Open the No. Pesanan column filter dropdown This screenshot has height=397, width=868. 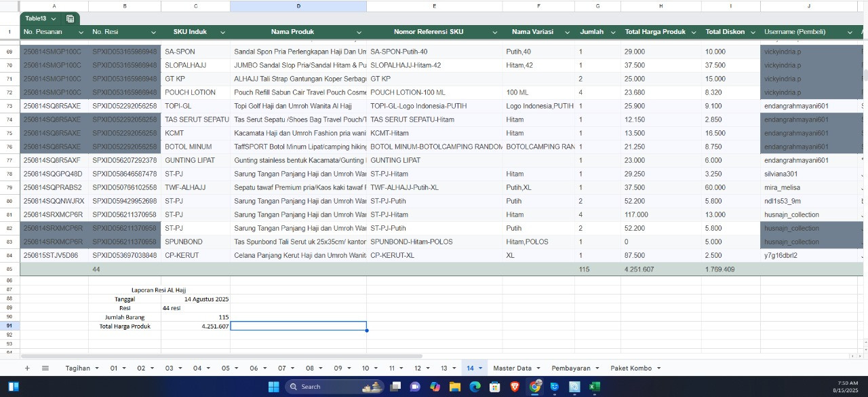[x=81, y=33]
